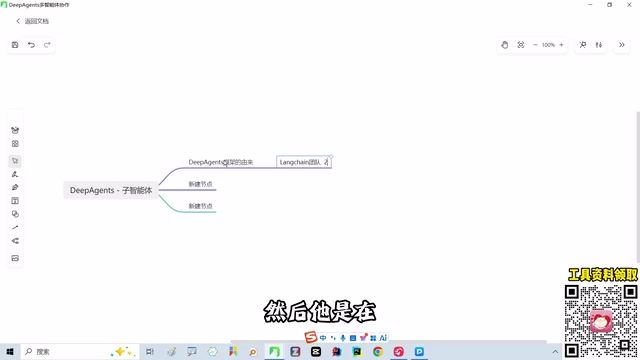Open CapCut from the taskbar
This screenshot has height=360, width=640.
(316, 351)
